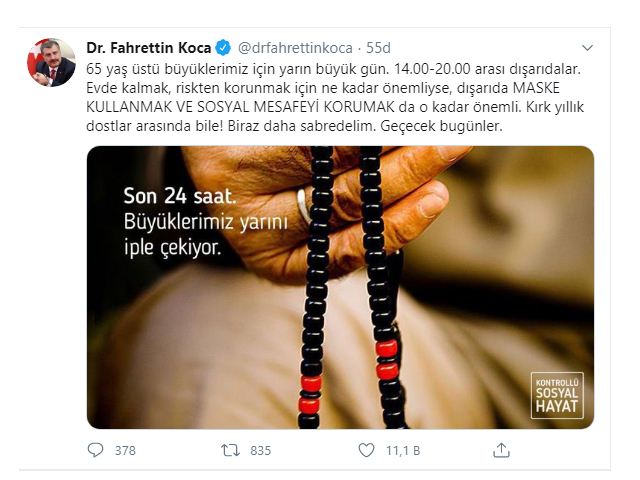The width and height of the screenshot is (640, 480).
Task: Open the tweet via the 55d timestamp
Action: (x=378, y=48)
